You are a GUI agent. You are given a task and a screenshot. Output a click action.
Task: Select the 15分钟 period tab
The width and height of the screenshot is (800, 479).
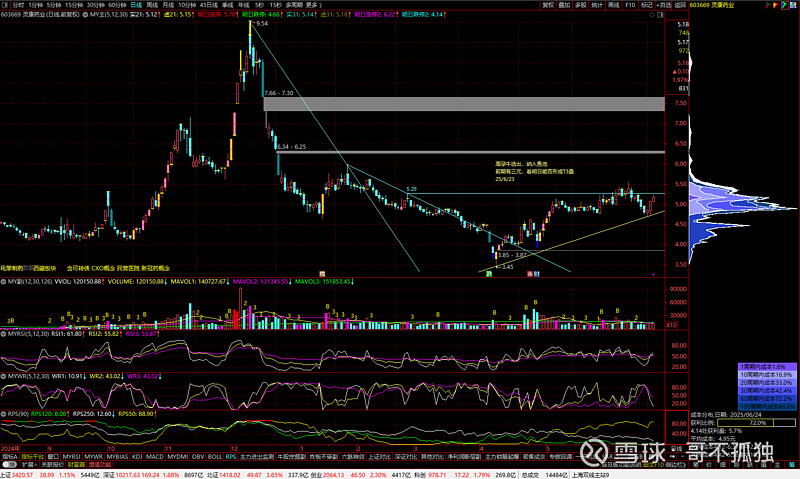(x=74, y=5)
